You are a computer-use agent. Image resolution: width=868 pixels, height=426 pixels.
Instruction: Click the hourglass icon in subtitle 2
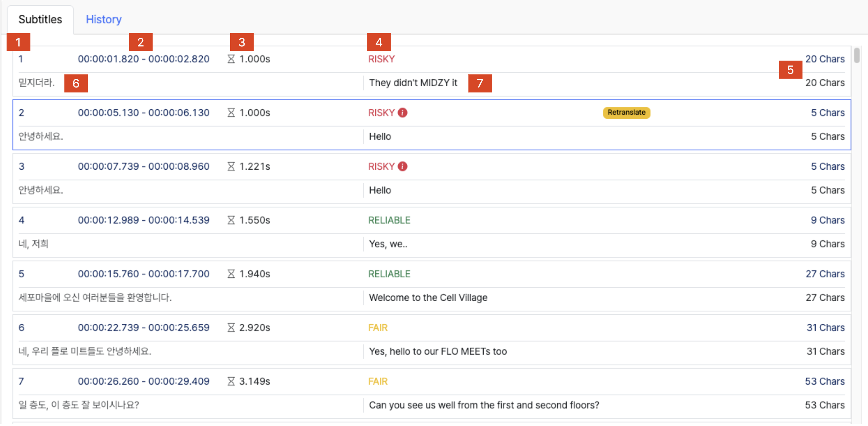click(231, 113)
